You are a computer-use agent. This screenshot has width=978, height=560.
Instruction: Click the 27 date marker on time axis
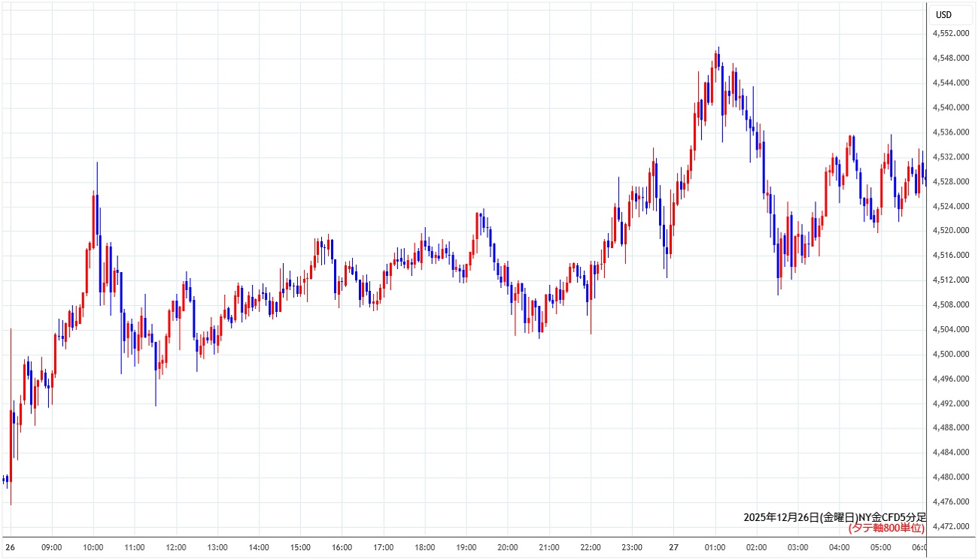click(673, 547)
